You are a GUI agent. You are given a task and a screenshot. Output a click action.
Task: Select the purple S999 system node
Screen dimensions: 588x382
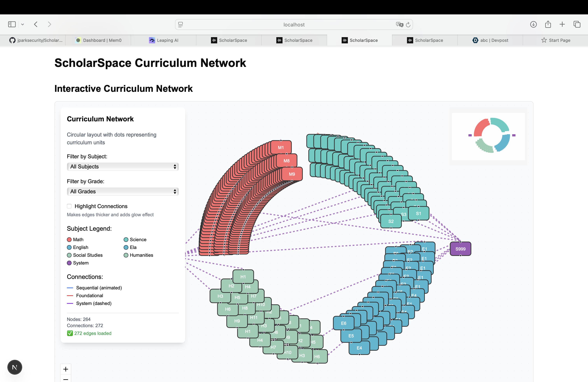pyautogui.click(x=460, y=249)
